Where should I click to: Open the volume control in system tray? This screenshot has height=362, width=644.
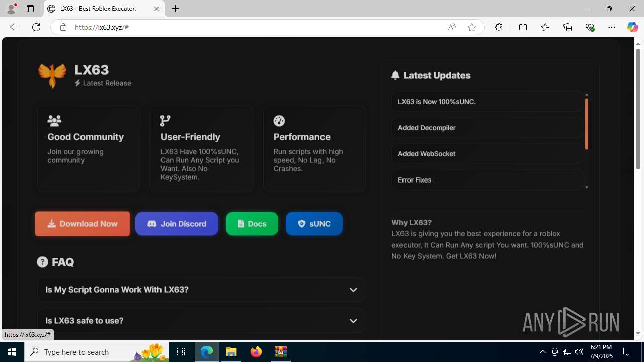point(579,352)
